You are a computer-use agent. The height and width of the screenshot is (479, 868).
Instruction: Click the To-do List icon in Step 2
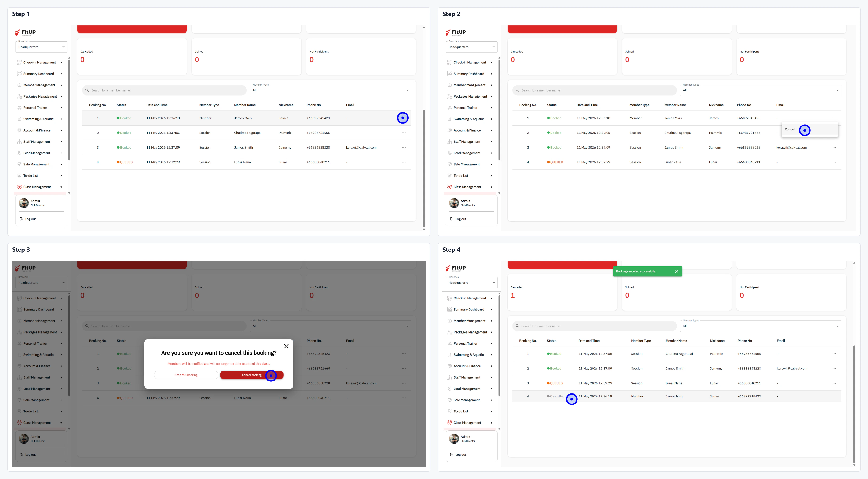[449, 176]
